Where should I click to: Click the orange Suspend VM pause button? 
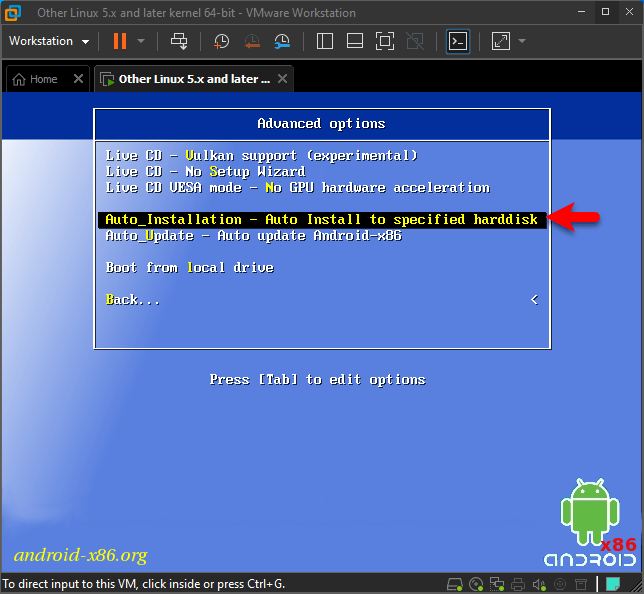[x=120, y=41]
